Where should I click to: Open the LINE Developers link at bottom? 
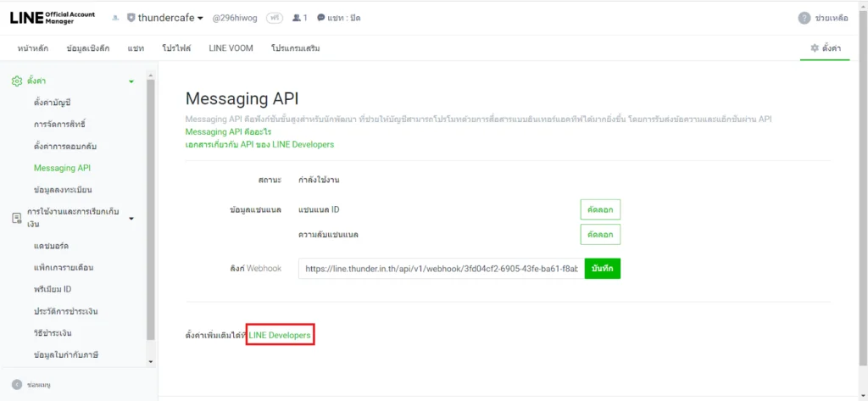(x=280, y=335)
